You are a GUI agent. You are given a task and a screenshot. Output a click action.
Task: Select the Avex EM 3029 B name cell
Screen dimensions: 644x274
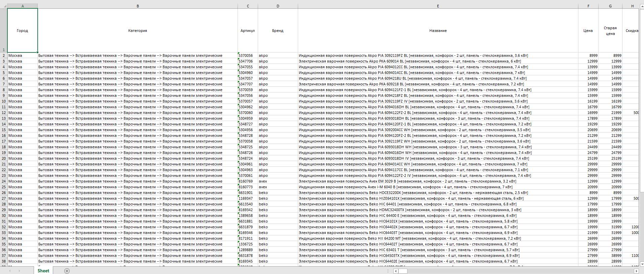[438, 181]
